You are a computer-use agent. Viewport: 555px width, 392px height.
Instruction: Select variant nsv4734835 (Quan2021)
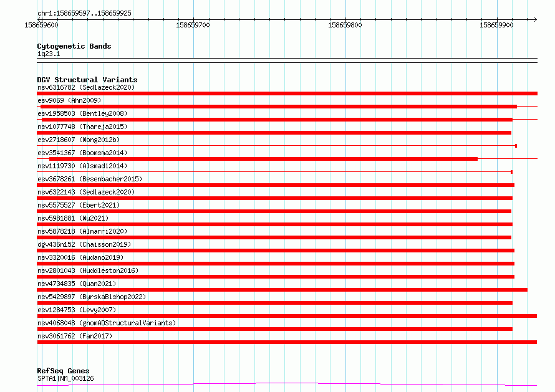click(77, 284)
